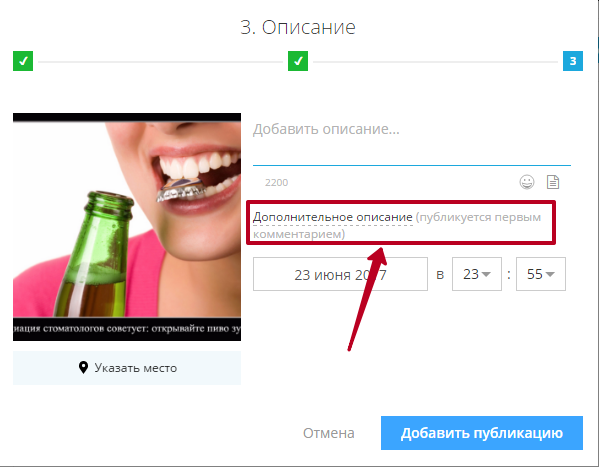The image size is (599, 467).
Task: Open the text template document icon
Action: 553,182
